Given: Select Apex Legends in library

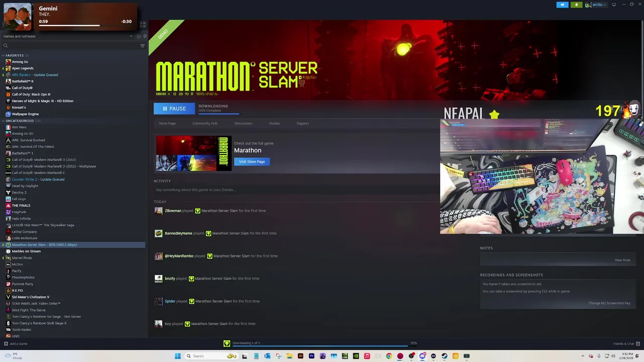Looking at the screenshot, I should click(23, 68).
